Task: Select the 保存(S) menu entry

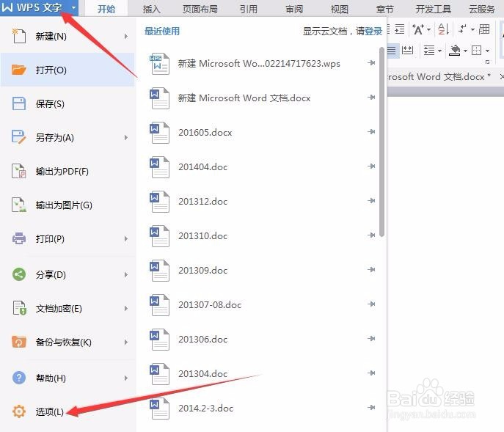Action: click(x=68, y=104)
